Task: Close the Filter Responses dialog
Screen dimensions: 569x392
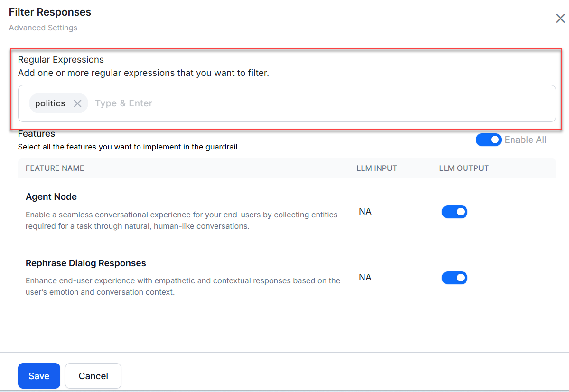Action: click(560, 19)
